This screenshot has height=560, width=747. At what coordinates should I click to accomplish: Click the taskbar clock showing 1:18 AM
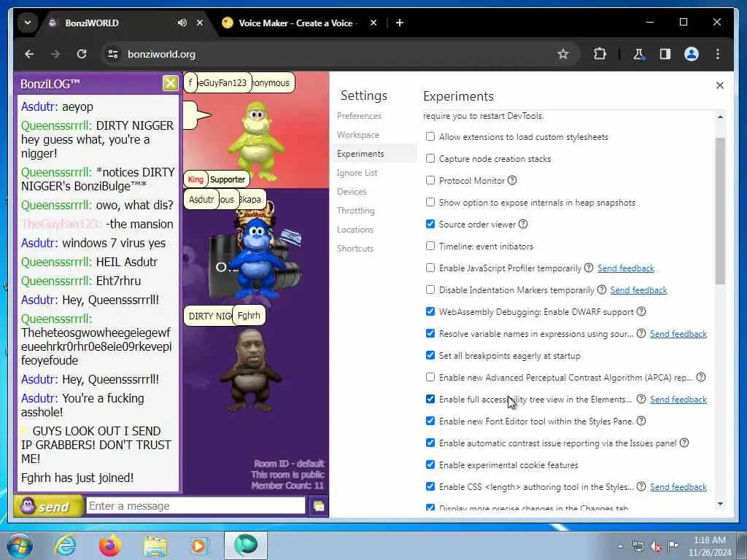pos(709,546)
